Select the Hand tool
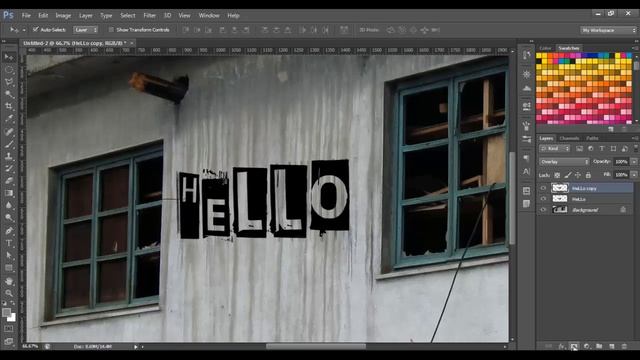The width and height of the screenshot is (640, 360). click(x=9, y=281)
